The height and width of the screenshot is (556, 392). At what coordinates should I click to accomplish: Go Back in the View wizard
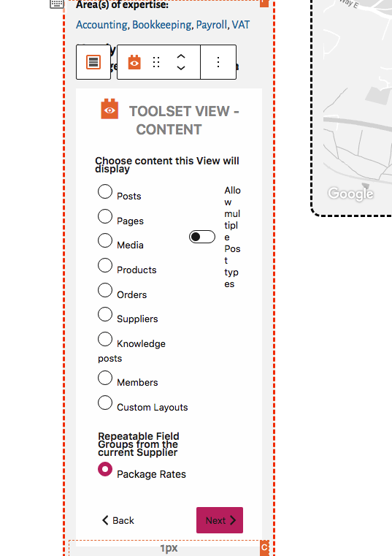point(118,520)
